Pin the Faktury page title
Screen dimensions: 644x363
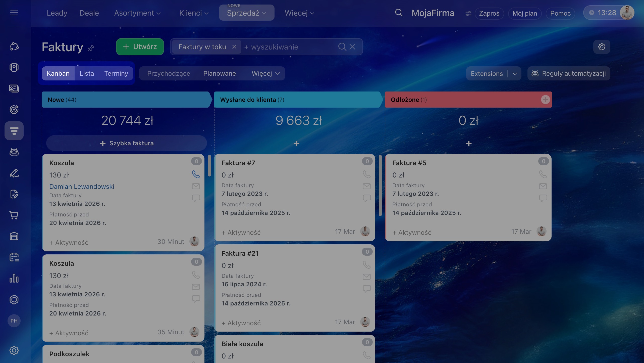point(91,48)
